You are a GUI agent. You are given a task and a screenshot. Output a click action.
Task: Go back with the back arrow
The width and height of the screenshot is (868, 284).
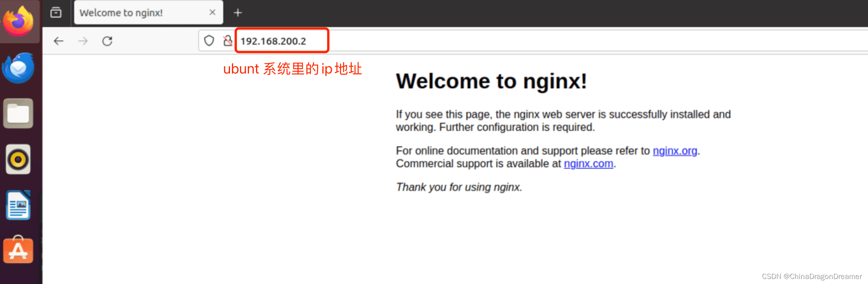(x=58, y=41)
